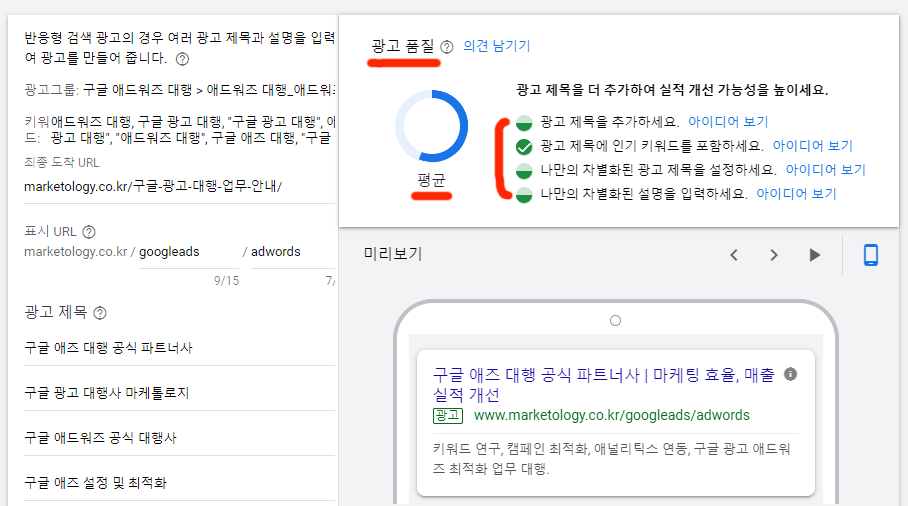The image size is (908, 506).
Task: Open 아이디어 보기 for 차별화된 광고 제목
Action: click(825, 170)
